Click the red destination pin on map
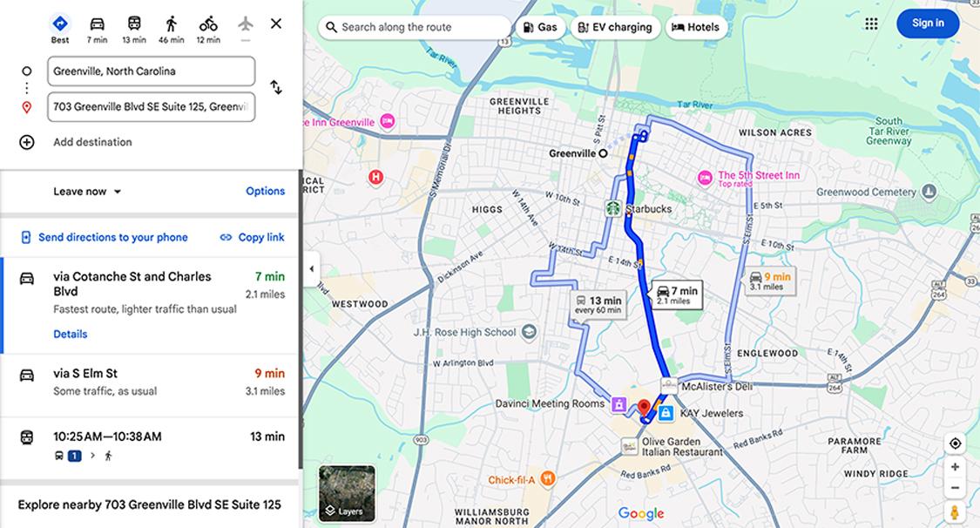 coord(644,410)
